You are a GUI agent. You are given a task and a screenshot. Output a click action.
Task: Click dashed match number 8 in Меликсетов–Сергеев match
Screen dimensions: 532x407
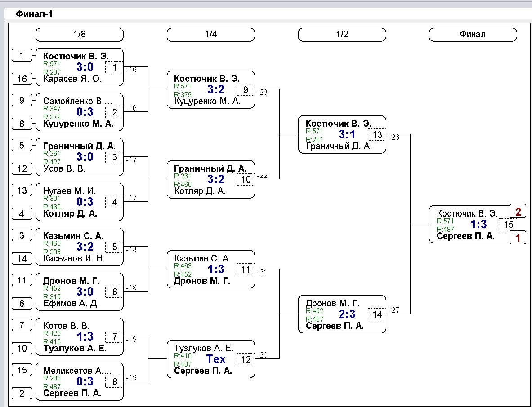(x=114, y=382)
